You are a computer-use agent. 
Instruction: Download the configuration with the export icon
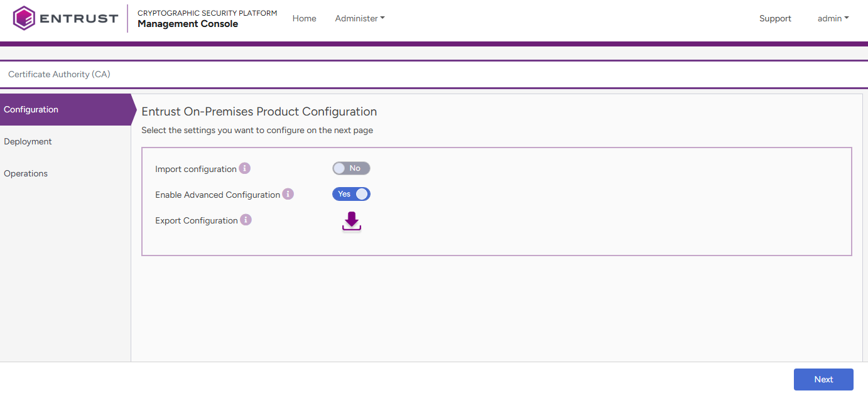point(352,222)
